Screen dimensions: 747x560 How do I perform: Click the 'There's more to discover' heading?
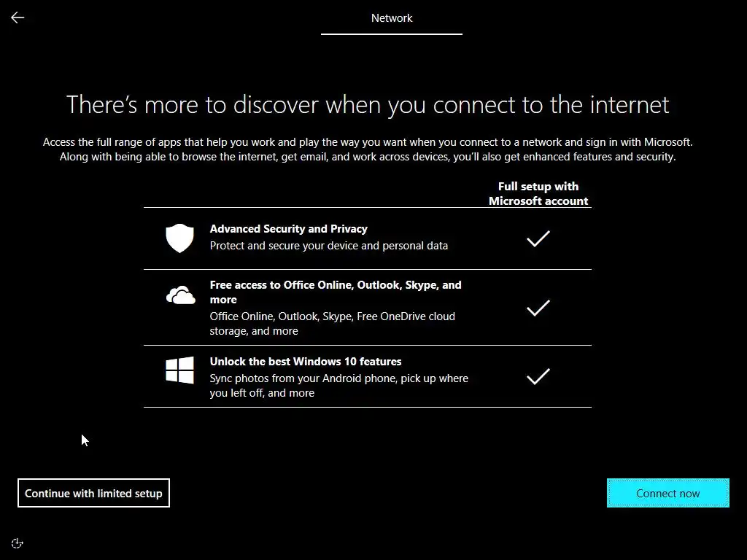pyautogui.click(x=368, y=104)
